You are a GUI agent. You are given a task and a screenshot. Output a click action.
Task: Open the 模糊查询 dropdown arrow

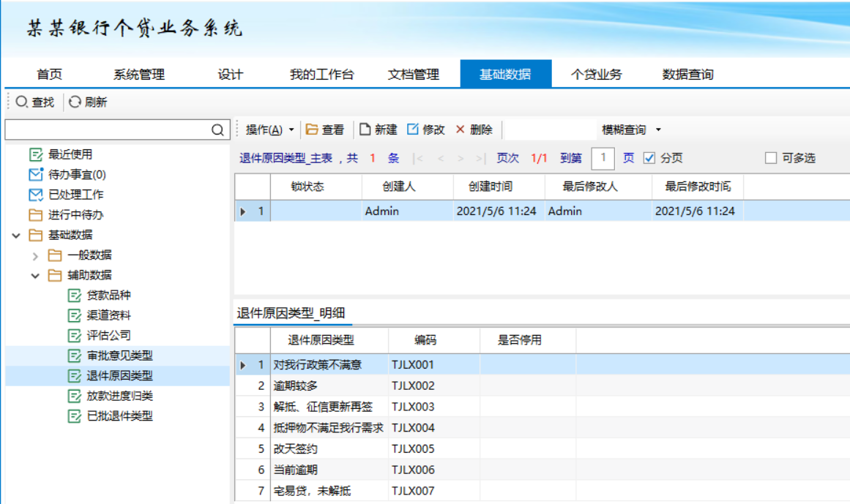(x=658, y=129)
